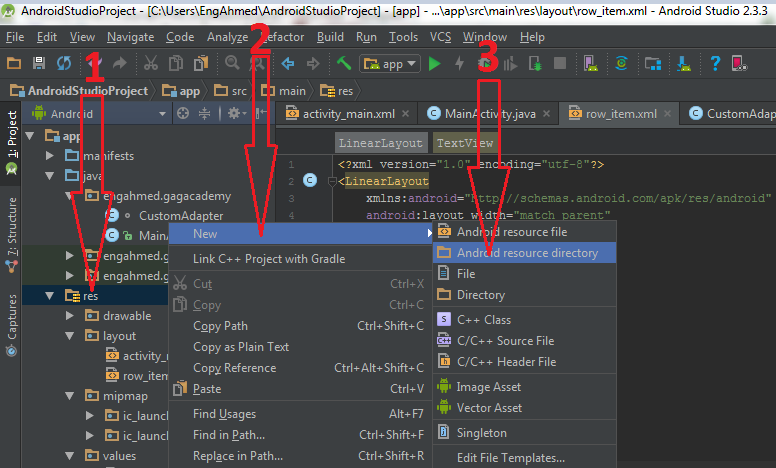The image size is (776, 468).
Task: Choose Vector Asset from submenu
Action: (x=525, y=408)
